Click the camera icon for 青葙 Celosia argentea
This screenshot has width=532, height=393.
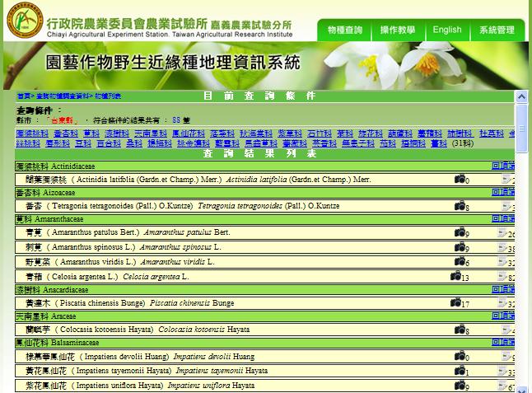pos(455,276)
